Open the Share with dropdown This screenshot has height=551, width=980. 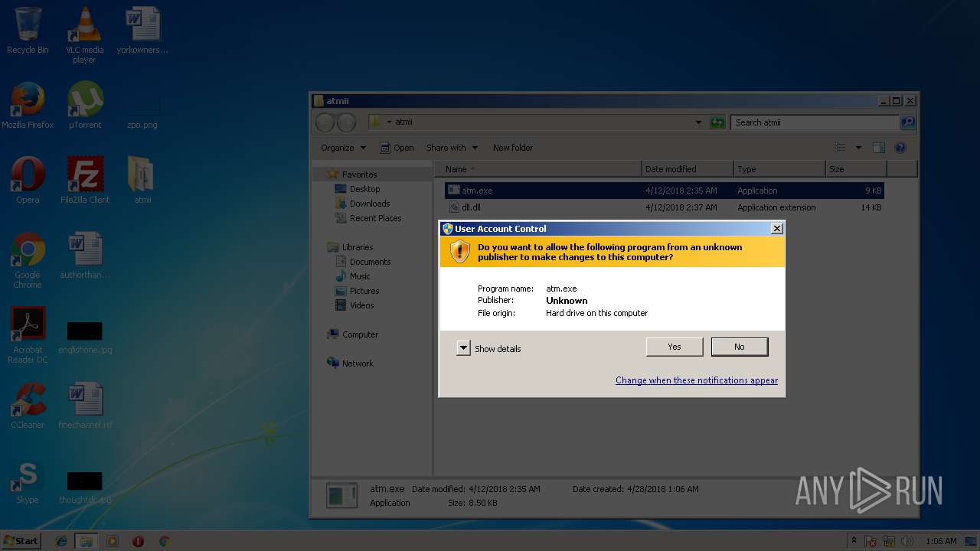[452, 148]
